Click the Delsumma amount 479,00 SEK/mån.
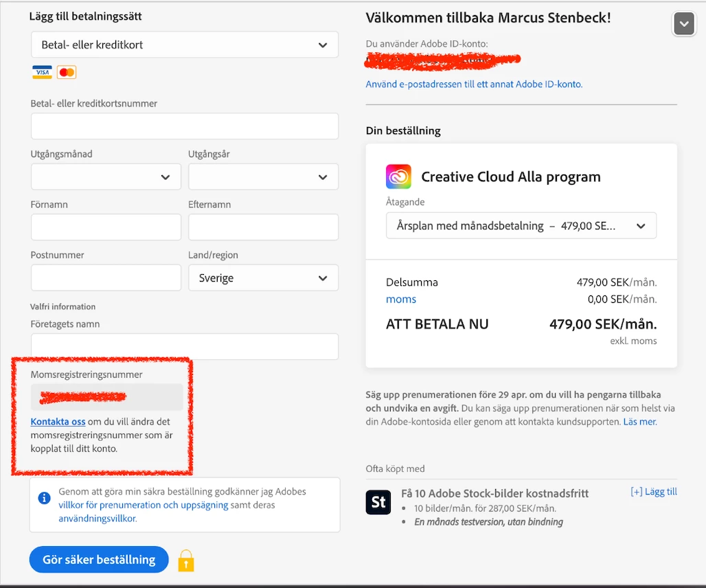The image size is (706, 588). tap(617, 282)
